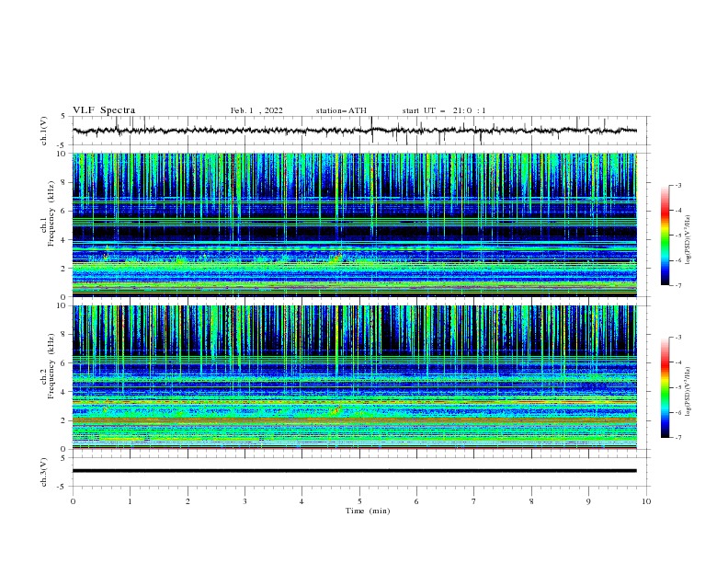Click the ch.2 colorbar label "log(PSD)(V²/Hz)"
This screenshot has height=563, width=728.
[688, 391]
